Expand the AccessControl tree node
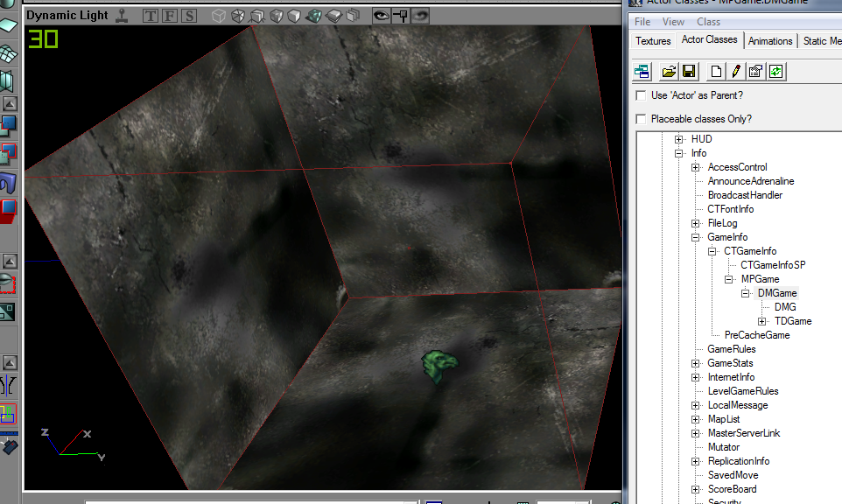This screenshot has height=504, width=842. (695, 167)
